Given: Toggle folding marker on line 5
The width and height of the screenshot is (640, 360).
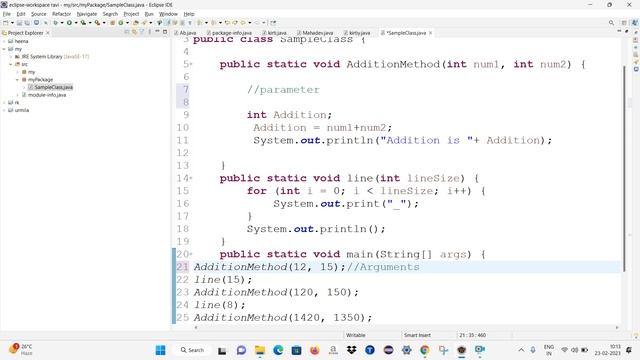Looking at the screenshot, I should (191, 64).
